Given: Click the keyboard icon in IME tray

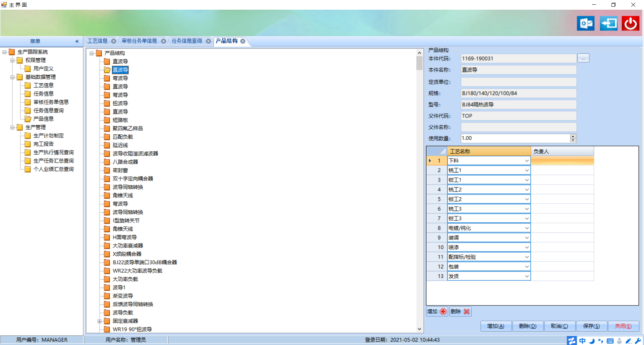Looking at the screenshot, I should [x=610, y=341].
